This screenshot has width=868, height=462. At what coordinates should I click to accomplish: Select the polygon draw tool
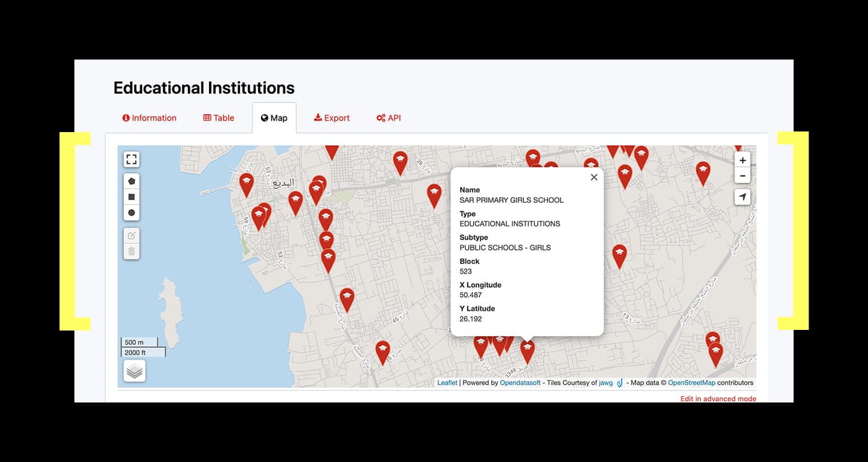(131, 181)
